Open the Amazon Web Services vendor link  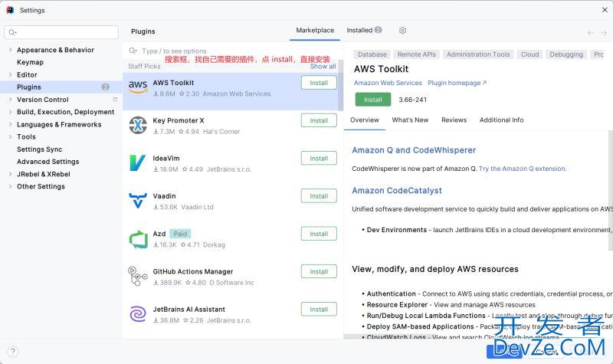click(388, 83)
